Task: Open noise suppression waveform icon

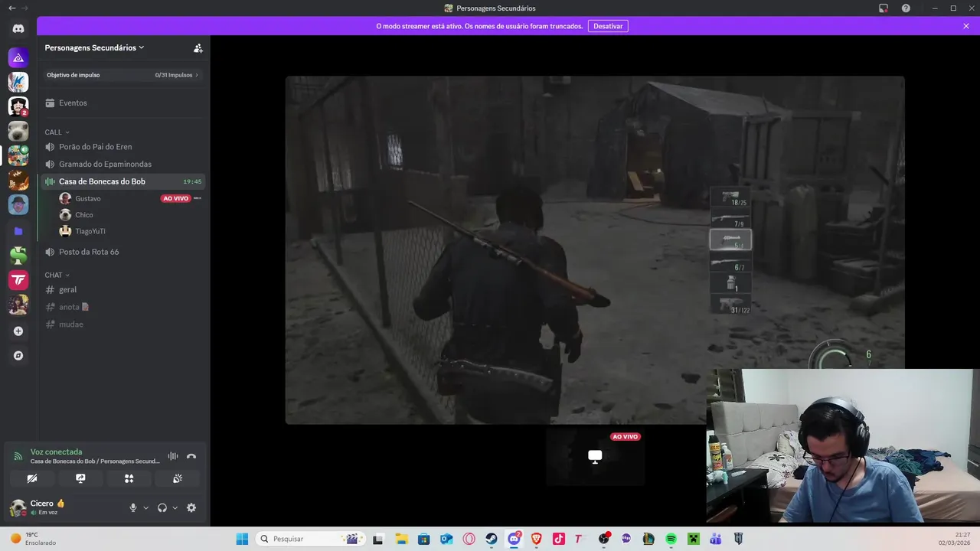Action: coord(173,456)
